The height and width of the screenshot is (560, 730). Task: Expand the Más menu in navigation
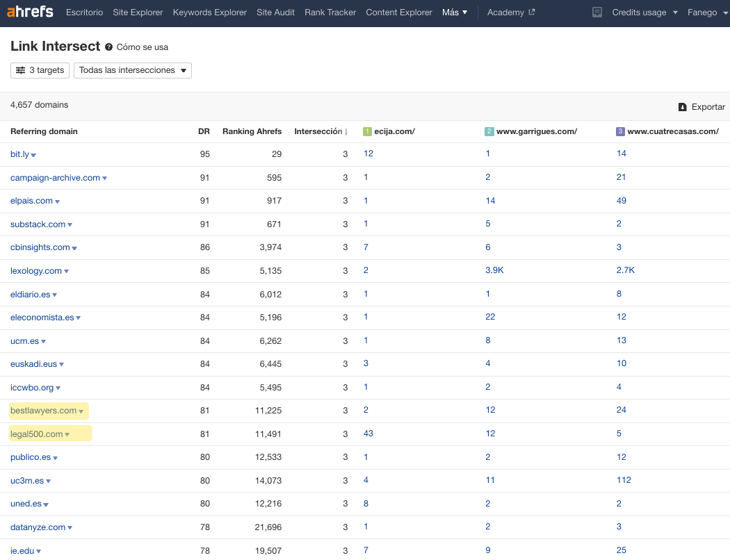[x=455, y=13]
